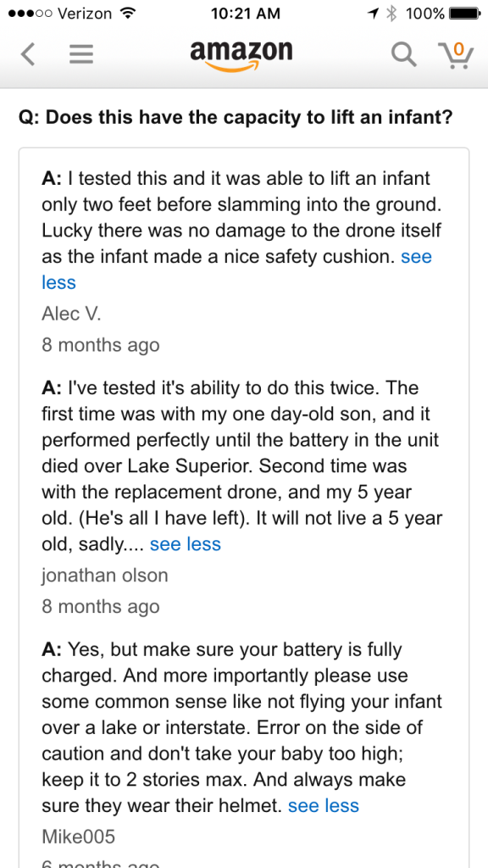Tap the question about lifting an infant
Screen dimensions: 488x868
[236, 117]
